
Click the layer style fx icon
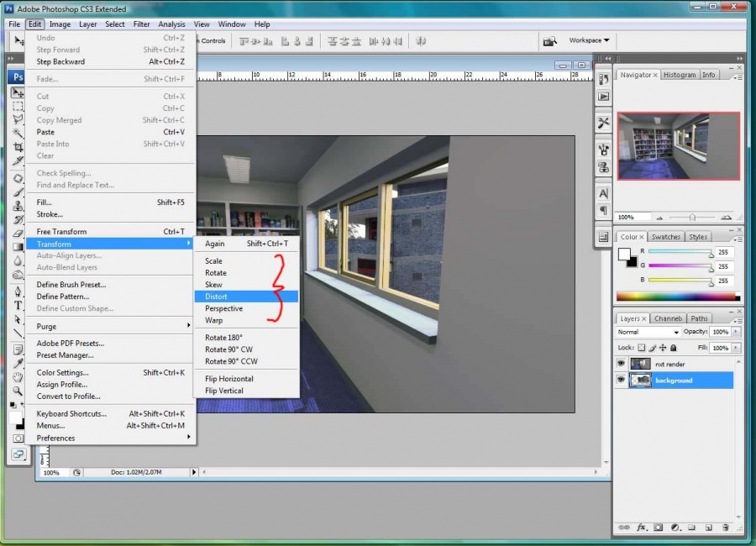coord(641,528)
